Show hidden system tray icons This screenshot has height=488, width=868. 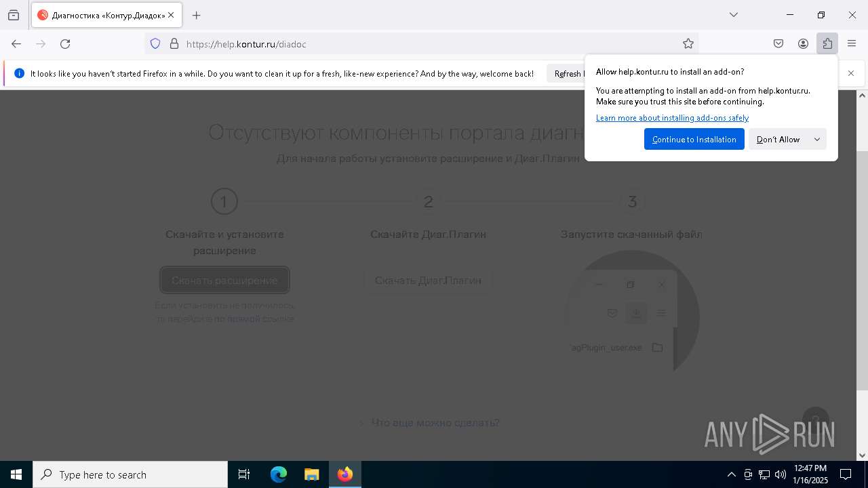click(x=731, y=474)
